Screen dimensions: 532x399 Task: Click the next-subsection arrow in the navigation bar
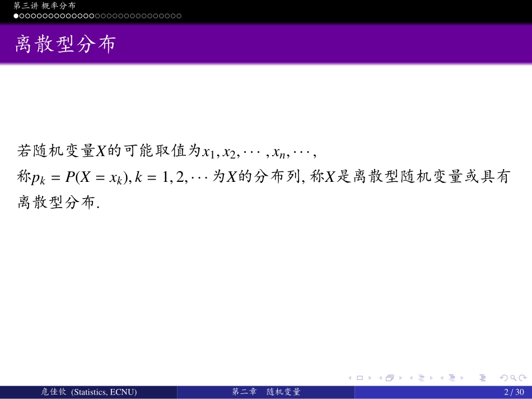pos(431,378)
